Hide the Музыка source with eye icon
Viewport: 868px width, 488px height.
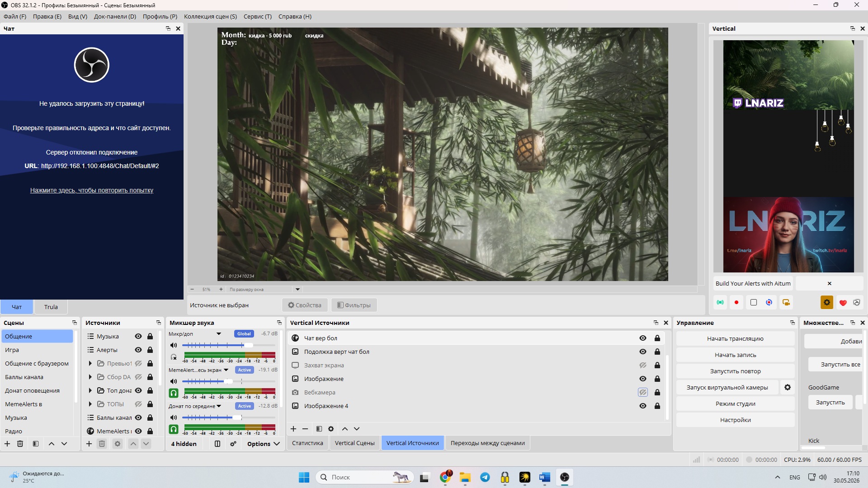click(x=138, y=336)
